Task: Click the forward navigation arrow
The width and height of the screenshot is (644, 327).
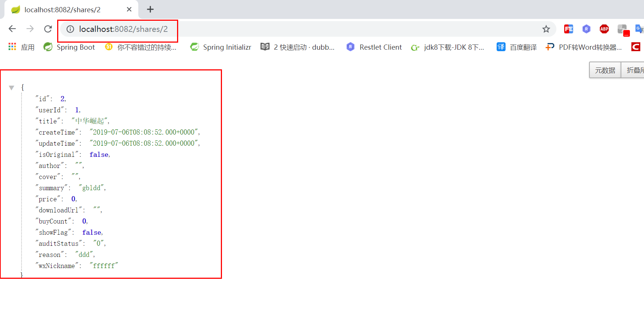Action: (x=30, y=29)
